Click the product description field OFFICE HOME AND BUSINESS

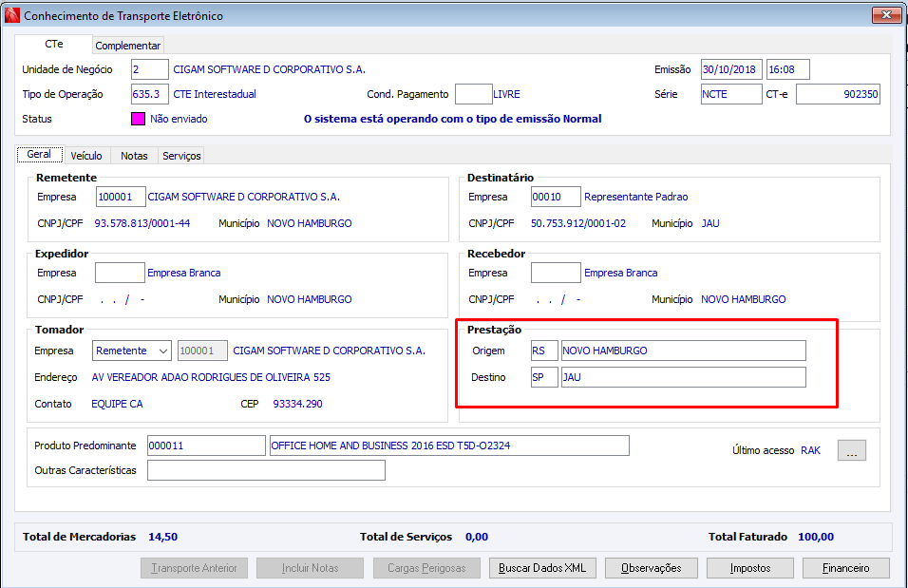[x=449, y=446]
